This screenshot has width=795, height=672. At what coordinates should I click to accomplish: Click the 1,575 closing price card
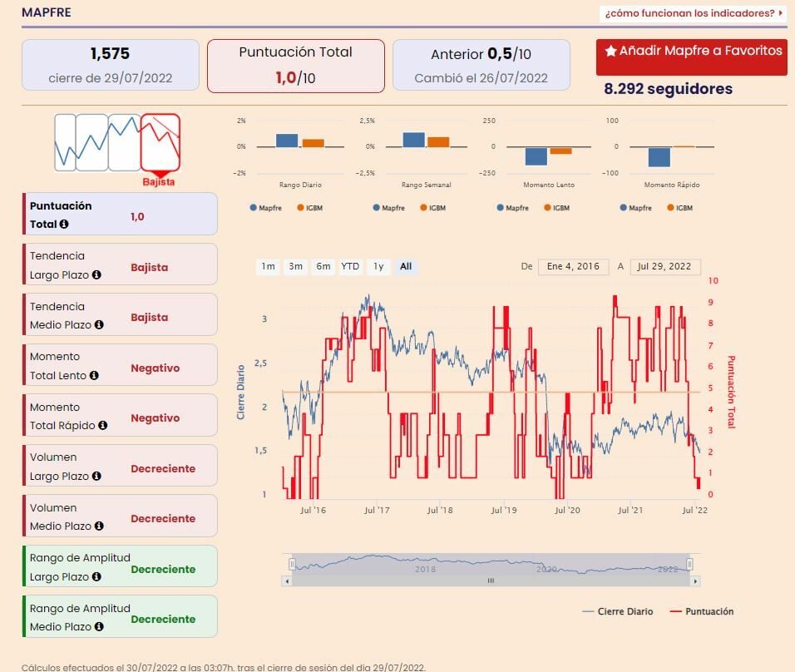tap(111, 65)
